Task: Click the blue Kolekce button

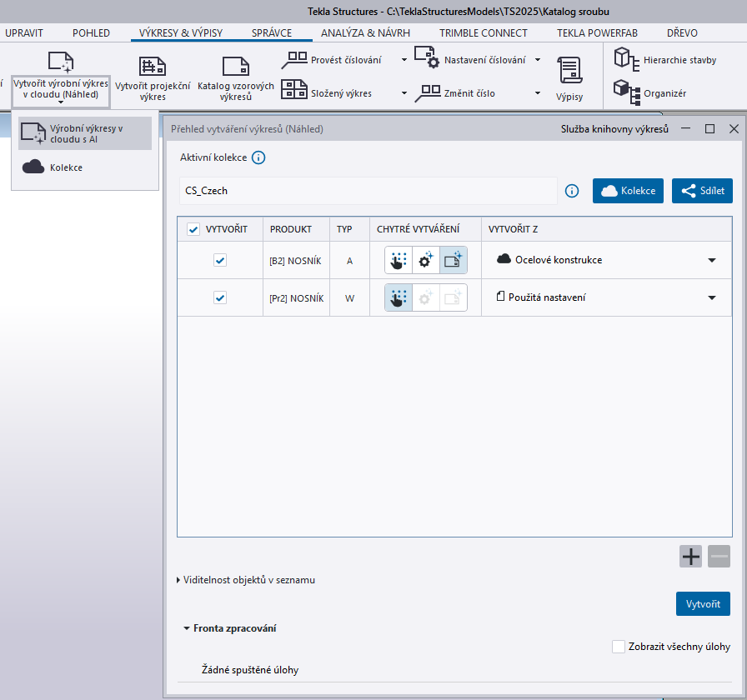Action: pyautogui.click(x=628, y=191)
